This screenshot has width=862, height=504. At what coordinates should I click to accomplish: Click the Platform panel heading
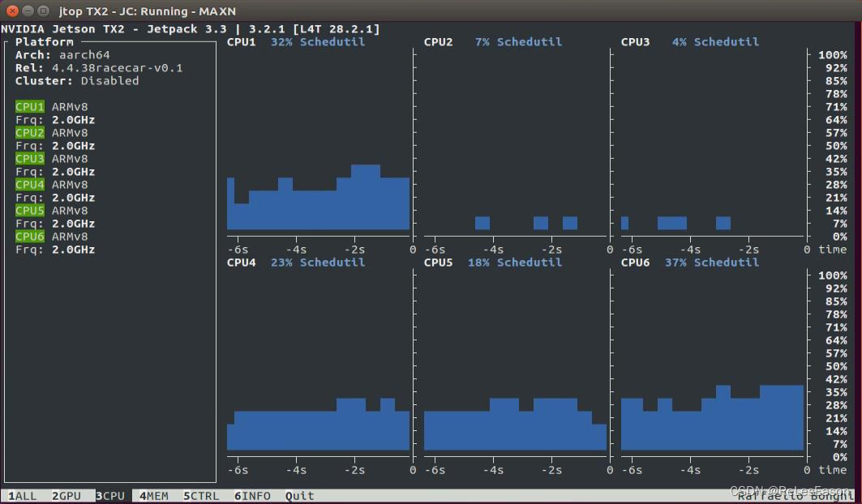[44, 42]
